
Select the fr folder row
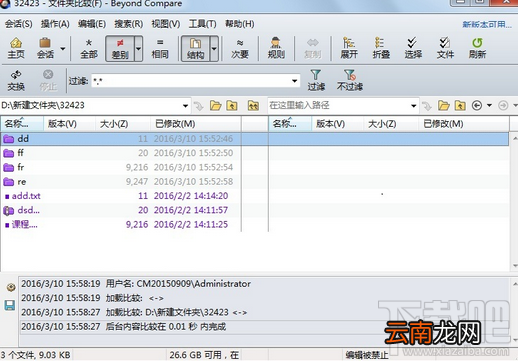click(x=121, y=167)
